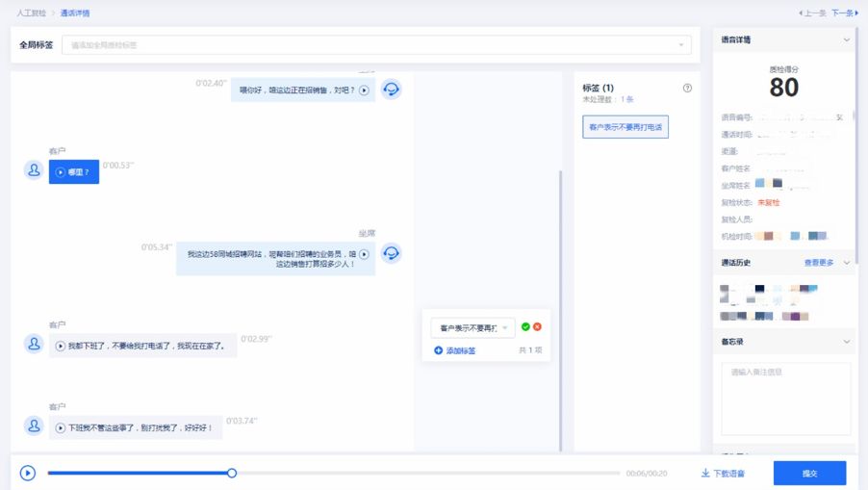Go to next record with 下一条

tap(841, 13)
